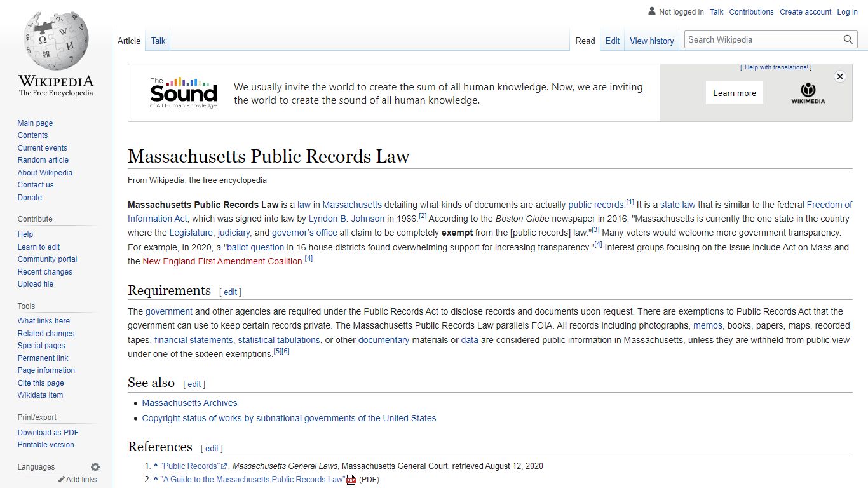Open What links here
This screenshot has width=868, height=488.
tap(43, 321)
